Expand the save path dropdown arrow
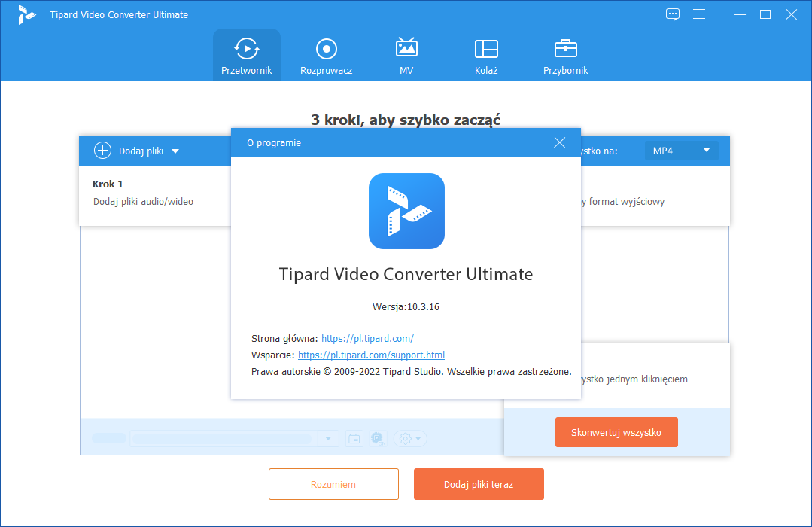The image size is (812, 527). 328,439
